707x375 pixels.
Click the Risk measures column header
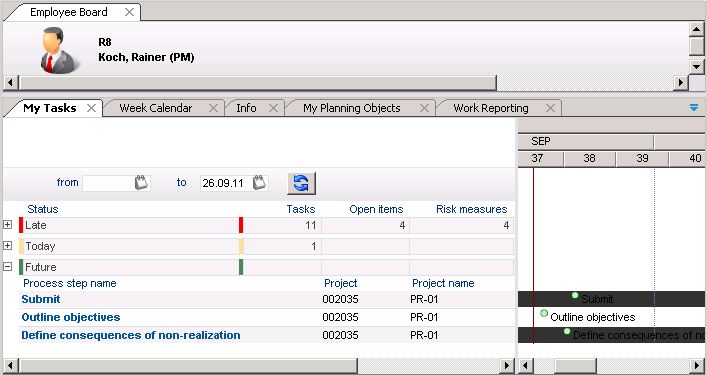(471, 209)
